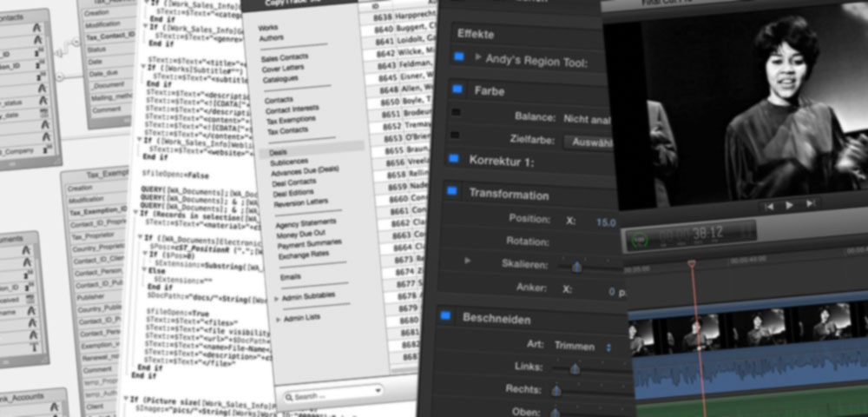Enable the Zielfarbe checkbox
Screen dimensions: 868x417
[x=455, y=135]
